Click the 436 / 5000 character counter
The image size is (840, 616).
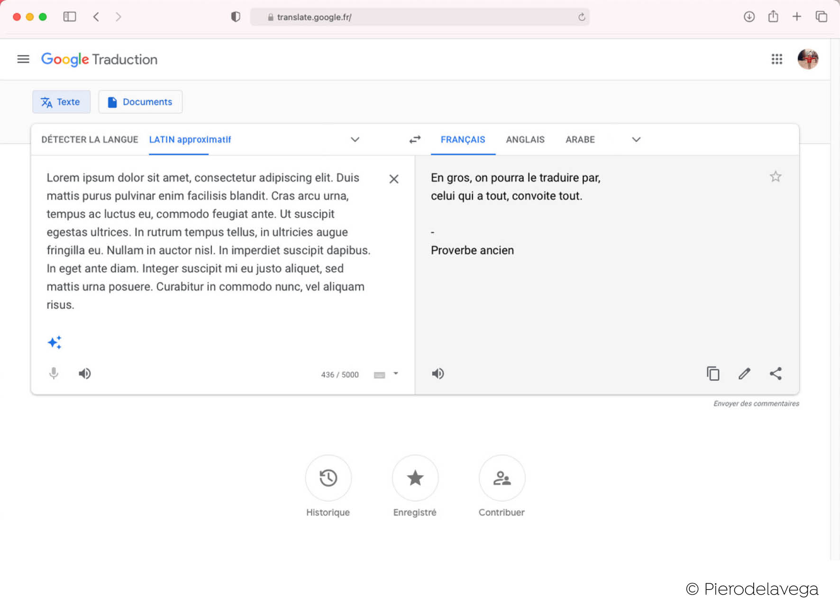(340, 375)
